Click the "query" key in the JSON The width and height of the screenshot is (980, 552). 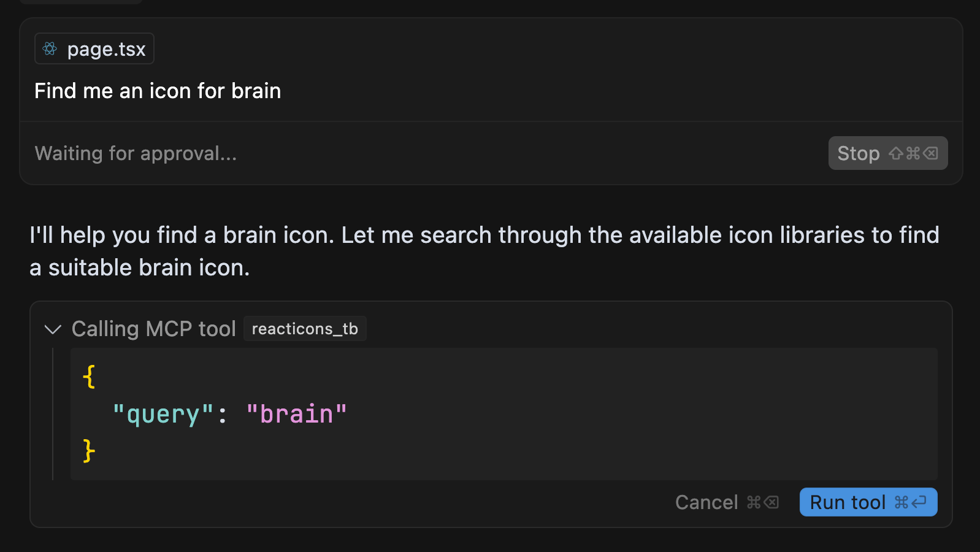point(163,414)
